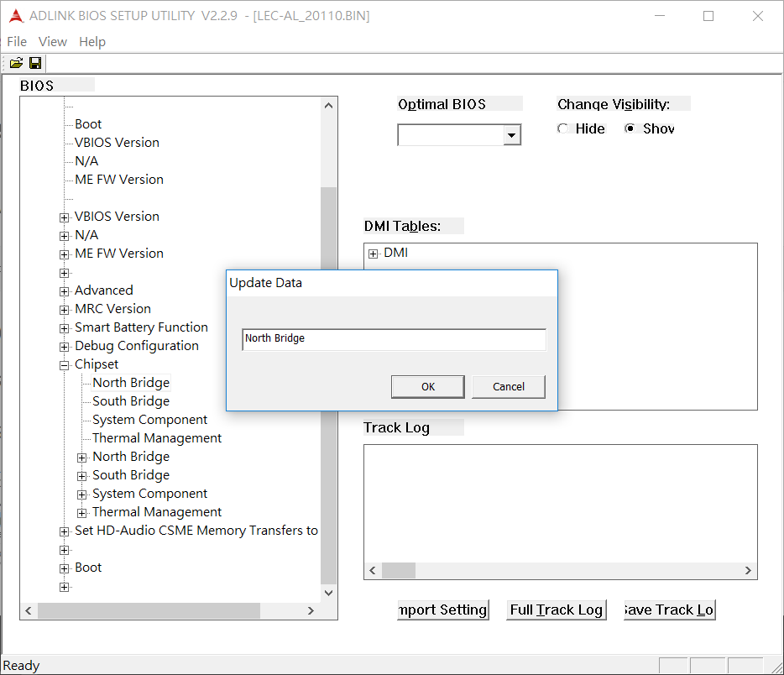Open the Optimal BIOS dropdown
Viewport: 784px width, 675px height.
(x=511, y=135)
